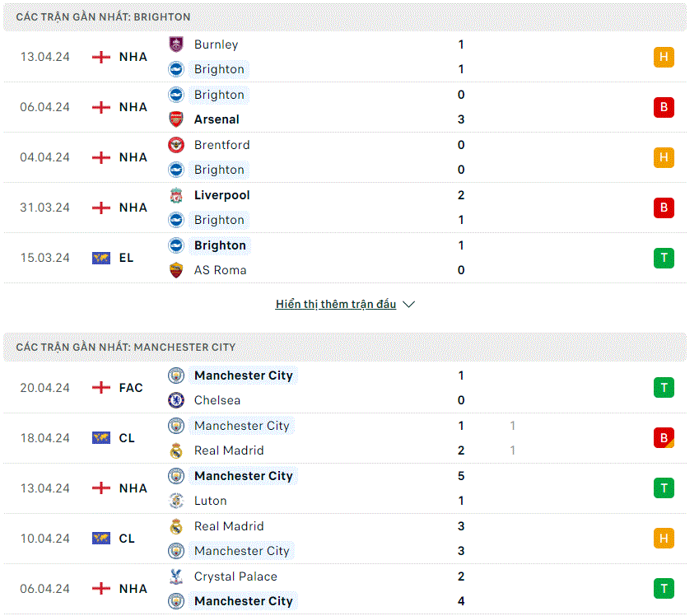This screenshot has height=616, width=699.
Task: Click the Brentford club crest icon
Action: pyautogui.click(x=176, y=145)
